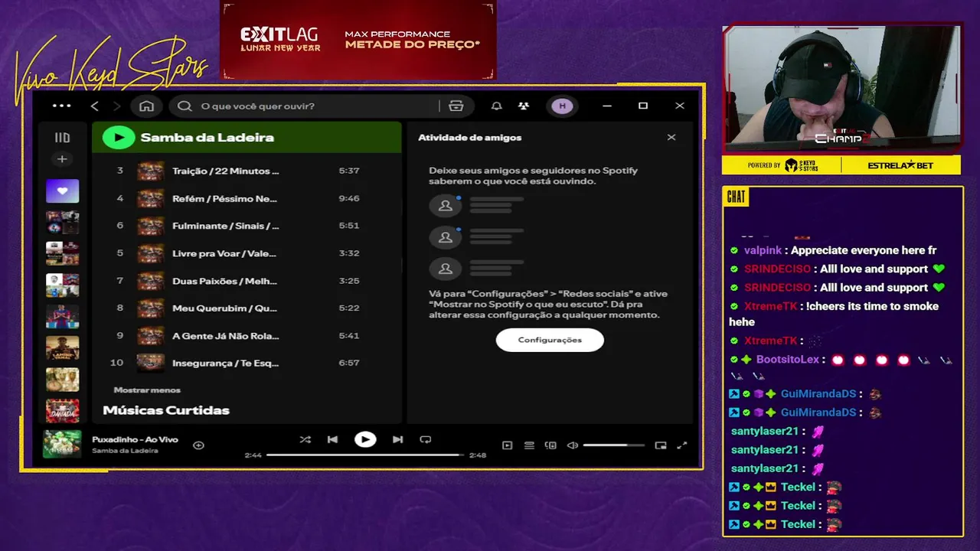Skip to the previous track

click(x=332, y=439)
